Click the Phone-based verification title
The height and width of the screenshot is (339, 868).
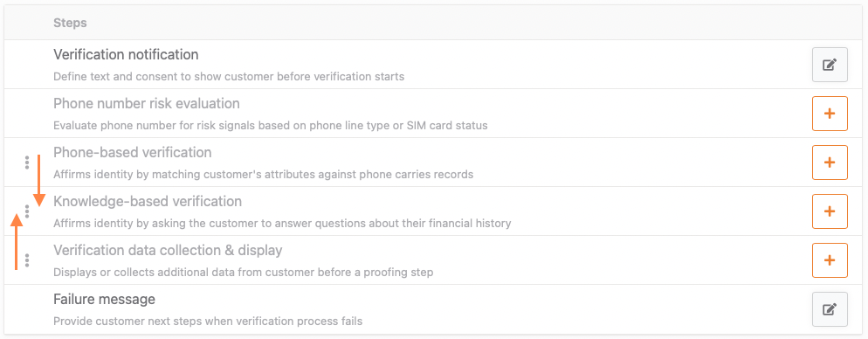coord(133,152)
